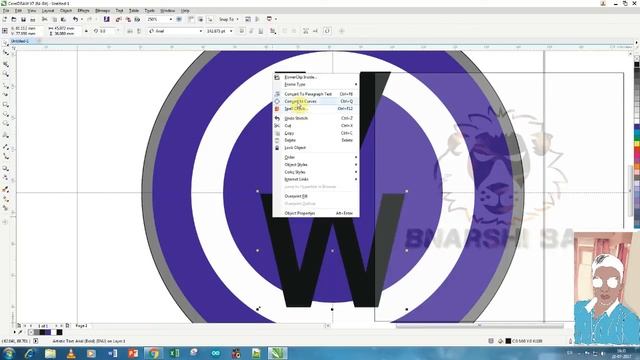Image resolution: width=640 pixels, height=360 pixels.
Task: Open Excel from the taskbar
Action: point(174,353)
